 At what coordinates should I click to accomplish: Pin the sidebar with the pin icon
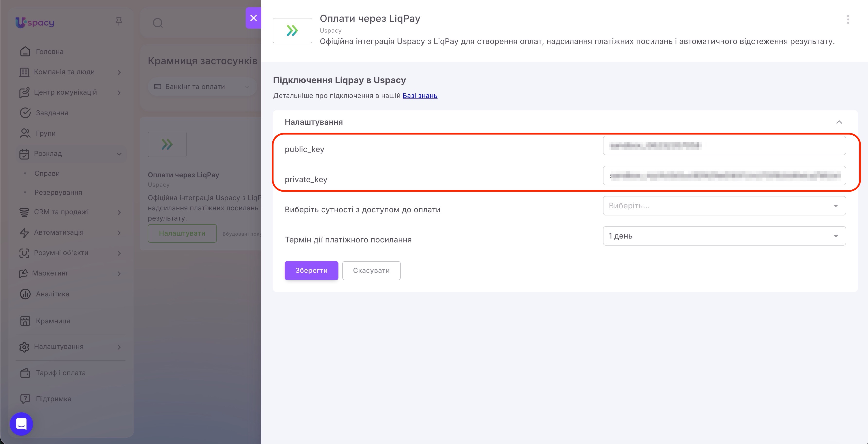tap(119, 22)
